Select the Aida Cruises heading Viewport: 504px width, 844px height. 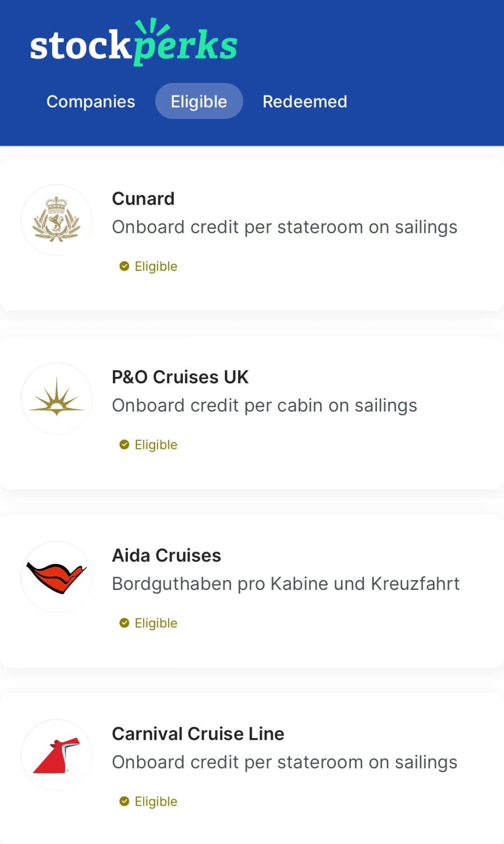click(x=167, y=556)
